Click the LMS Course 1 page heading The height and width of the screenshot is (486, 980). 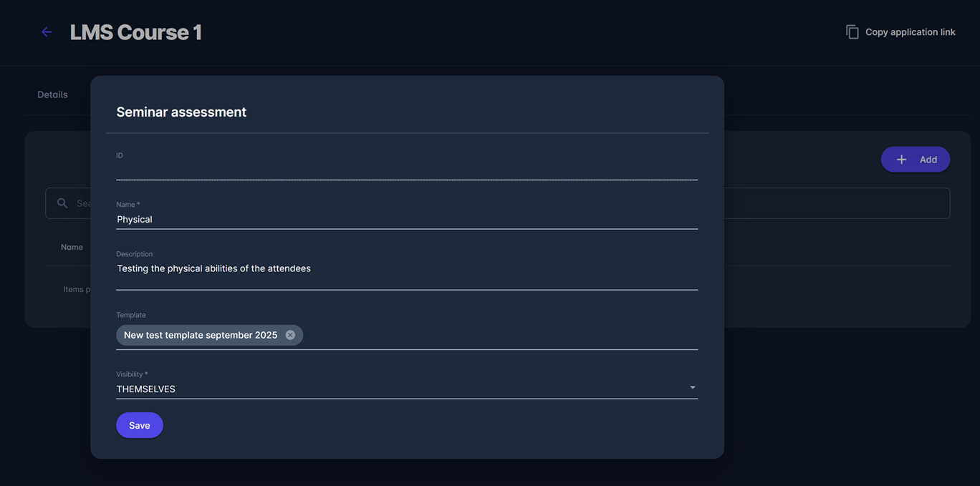point(136,32)
